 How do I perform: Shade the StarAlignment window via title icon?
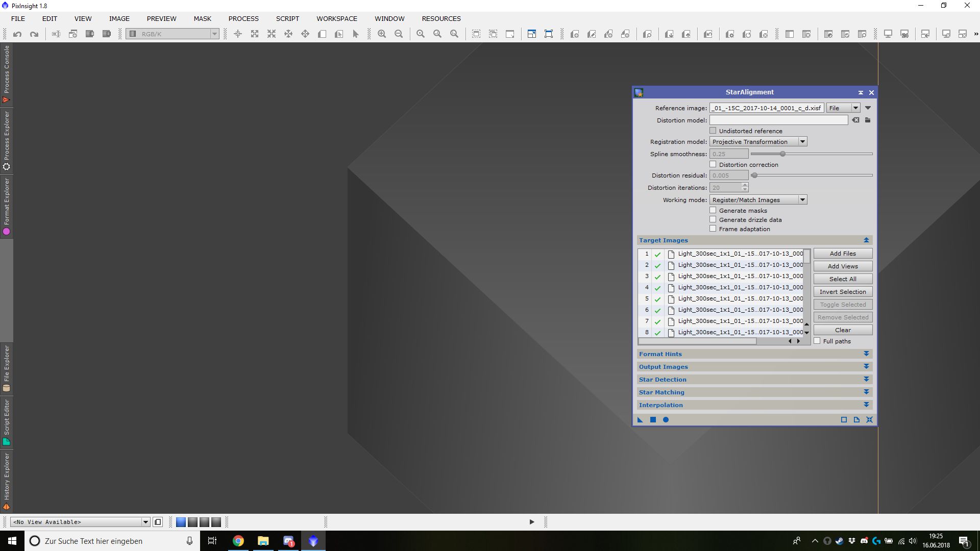pyautogui.click(x=861, y=93)
